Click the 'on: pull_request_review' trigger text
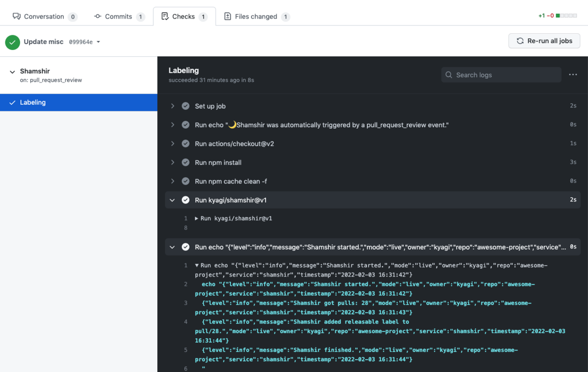The height and width of the screenshot is (372, 588). (51, 80)
